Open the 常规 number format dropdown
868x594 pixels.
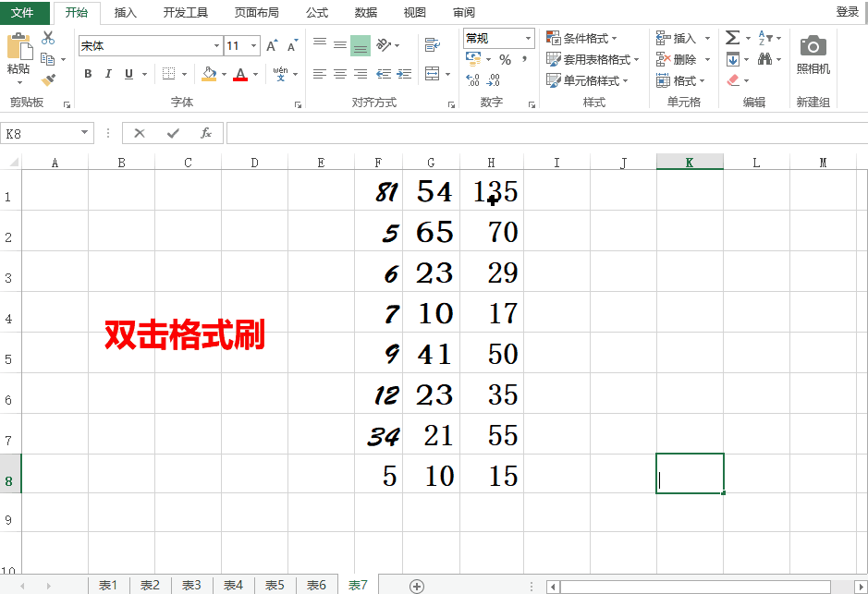click(x=528, y=38)
